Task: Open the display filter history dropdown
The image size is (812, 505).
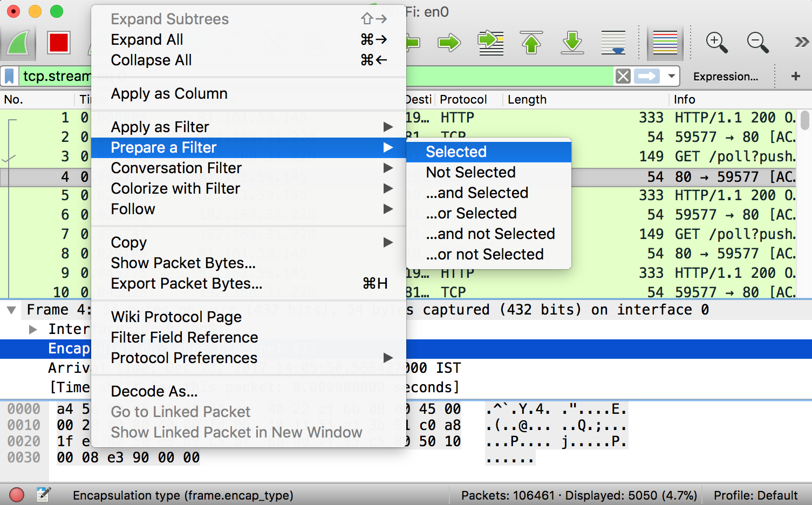Action: (671, 76)
